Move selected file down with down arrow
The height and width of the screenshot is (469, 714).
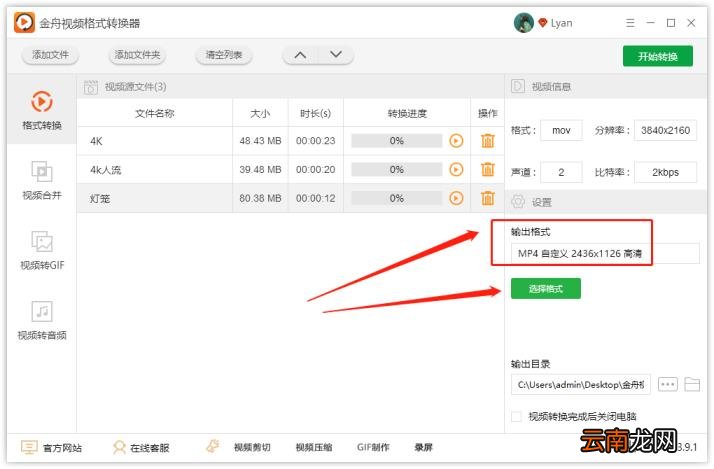tap(336, 55)
